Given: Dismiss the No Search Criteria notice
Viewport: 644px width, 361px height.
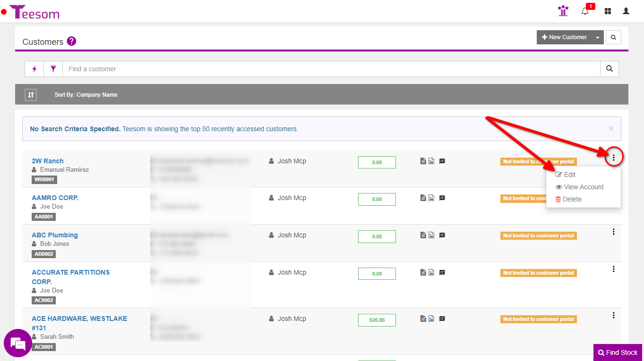Looking at the screenshot, I should point(611,128).
